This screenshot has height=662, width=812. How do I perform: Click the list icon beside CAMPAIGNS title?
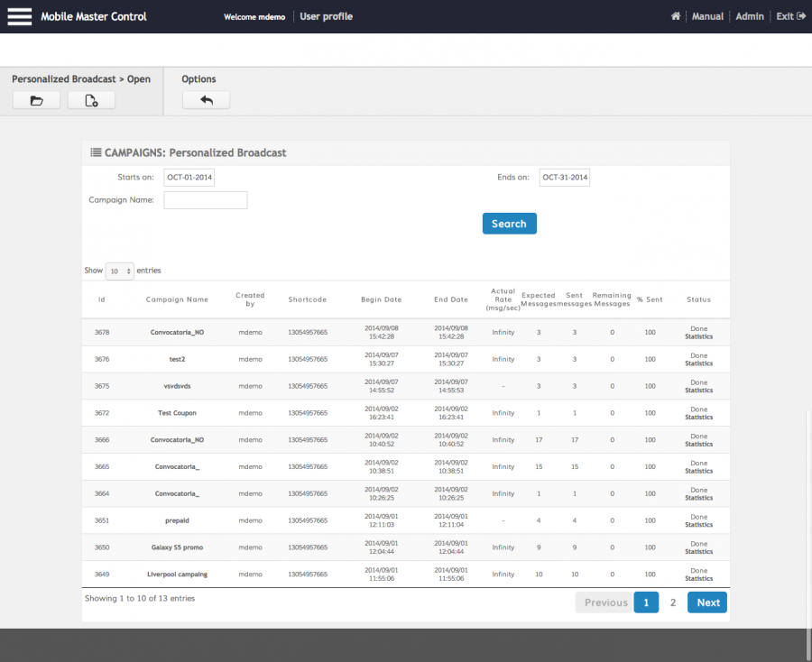(96, 152)
